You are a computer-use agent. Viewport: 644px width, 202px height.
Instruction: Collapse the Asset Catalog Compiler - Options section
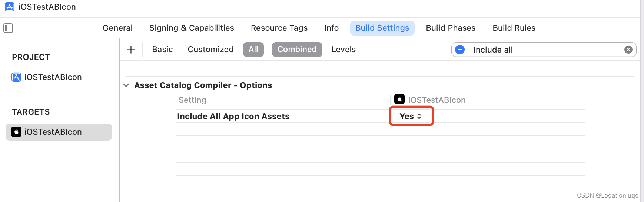tap(126, 85)
